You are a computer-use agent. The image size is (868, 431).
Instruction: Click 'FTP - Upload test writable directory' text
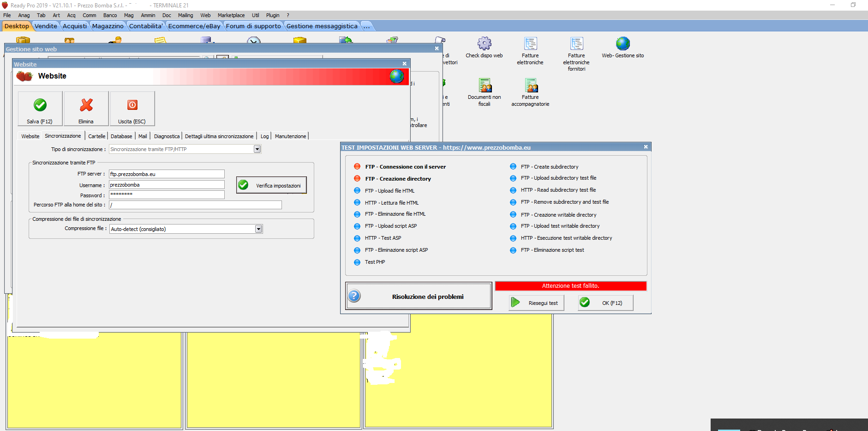[560, 226]
